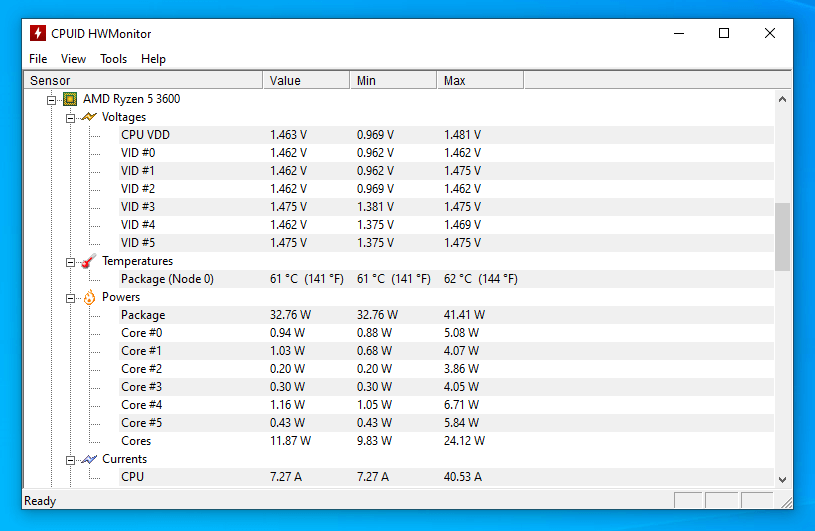815x531 pixels.
Task: Select the VID #4 row
Action: coord(446,224)
